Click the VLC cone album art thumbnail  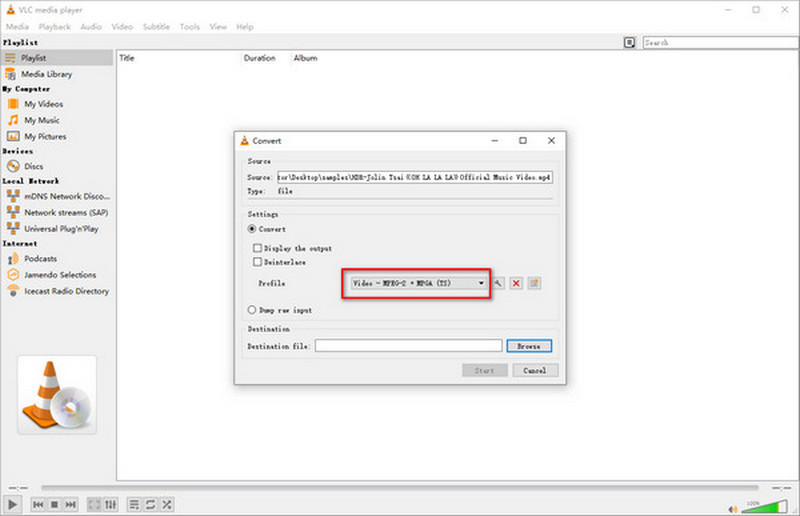pos(57,395)
